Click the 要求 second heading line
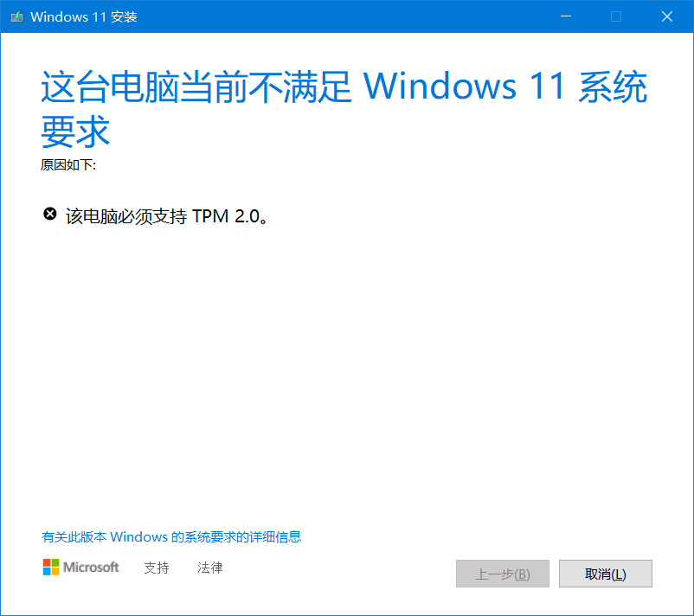Image resolution: width=694 pixels, height=616 pixels. pos(74,132)
